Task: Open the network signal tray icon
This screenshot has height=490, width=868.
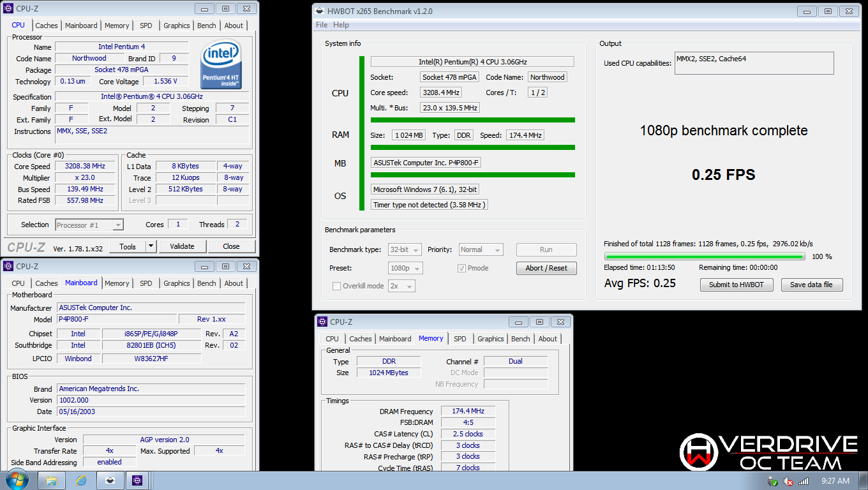Action: pos(804,481)
